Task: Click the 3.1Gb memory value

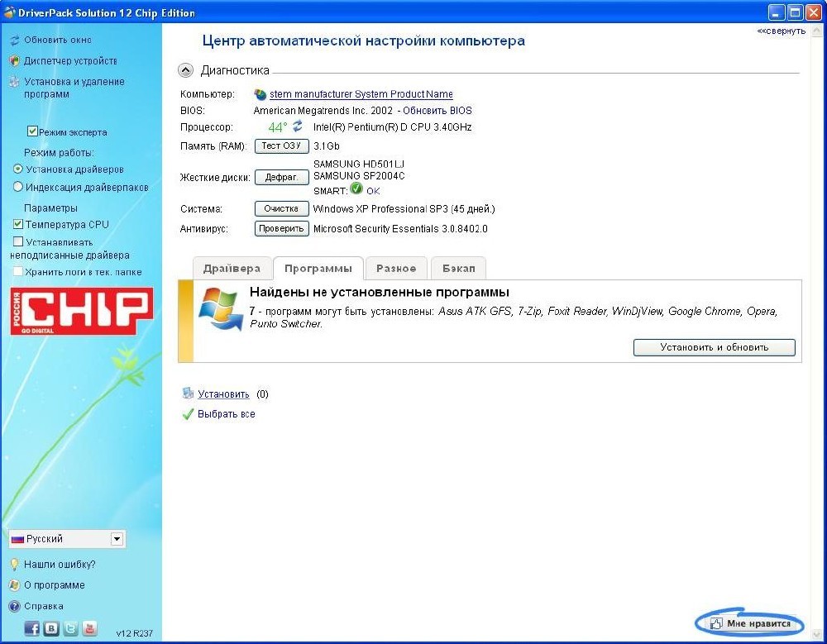Action: pyautogui.click(x=327, y=146)
